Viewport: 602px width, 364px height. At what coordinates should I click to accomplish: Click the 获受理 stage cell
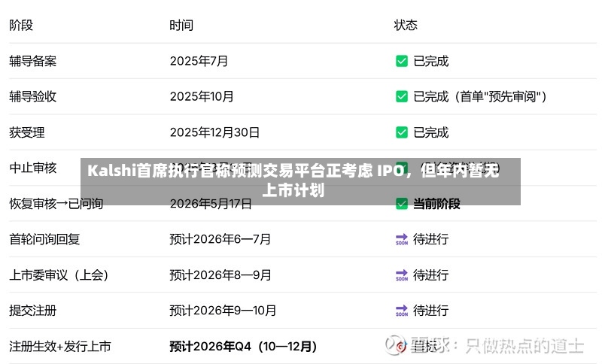point(27,132)
